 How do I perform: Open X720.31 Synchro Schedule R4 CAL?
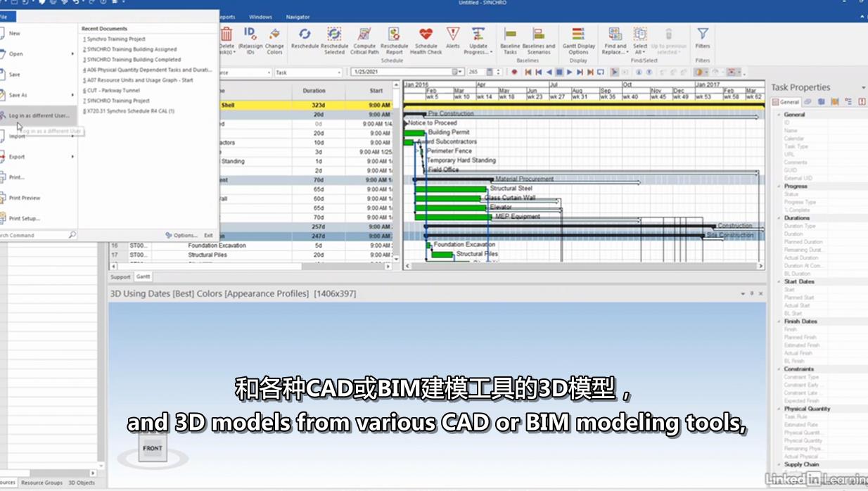pyautogui.click(x=128, y=110)
